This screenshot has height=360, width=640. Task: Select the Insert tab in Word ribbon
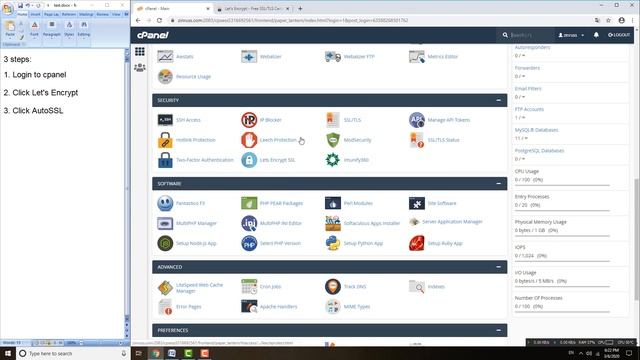36,14
